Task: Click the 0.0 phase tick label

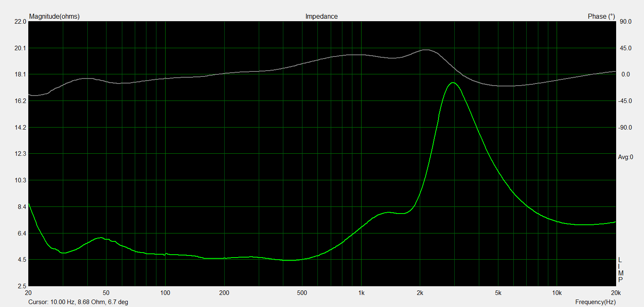Action: (x=626, y=74)
